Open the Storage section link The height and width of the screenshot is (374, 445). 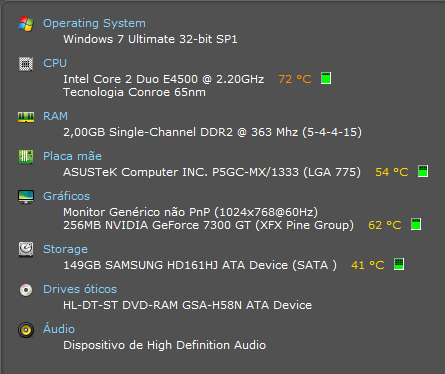tap(65, 249)
